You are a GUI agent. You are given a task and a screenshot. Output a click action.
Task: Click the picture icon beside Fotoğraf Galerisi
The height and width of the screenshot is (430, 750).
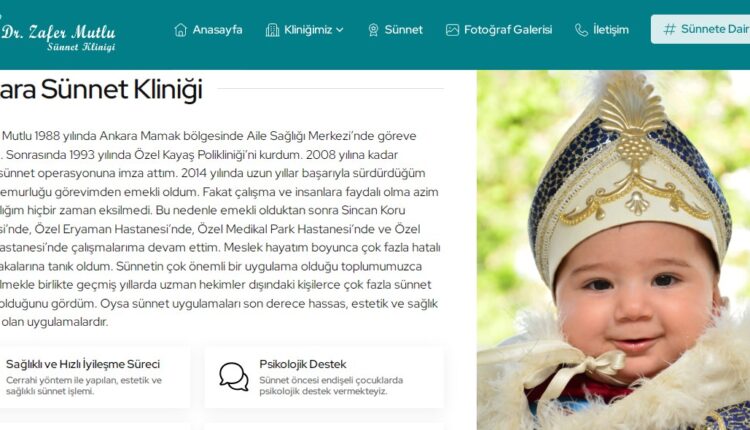[452, 30]
